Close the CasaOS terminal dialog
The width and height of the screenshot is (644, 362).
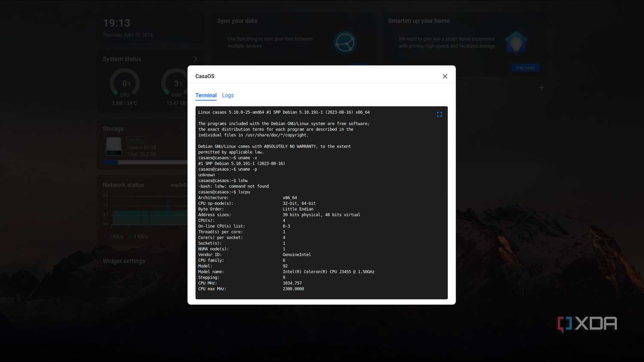(x=445, y=76)
